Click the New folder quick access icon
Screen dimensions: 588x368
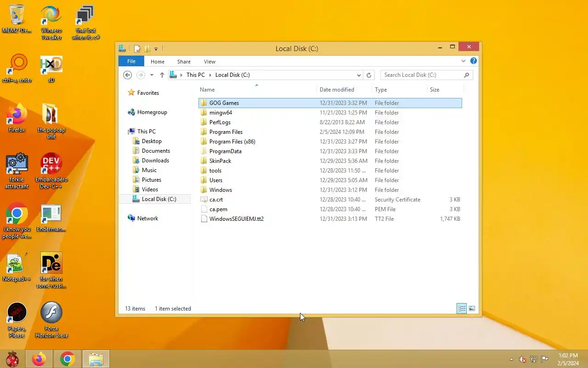tap(147, 48)
